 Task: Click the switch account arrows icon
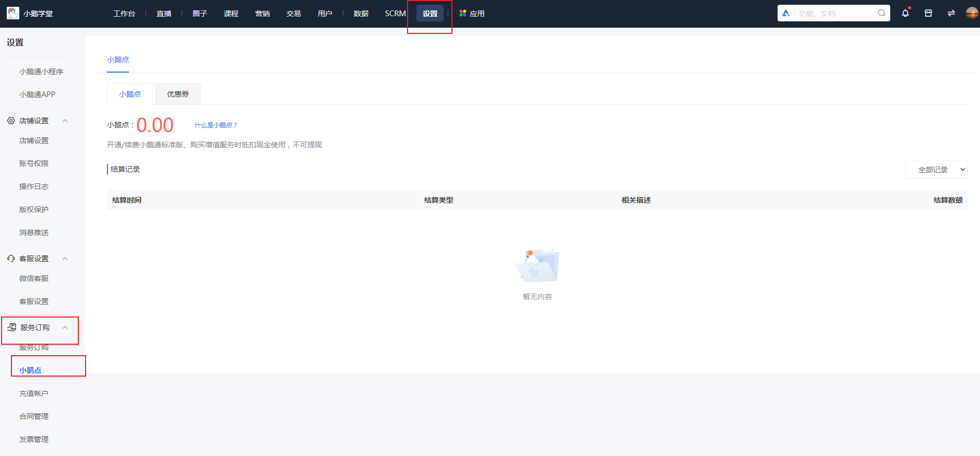click(951, 13)
